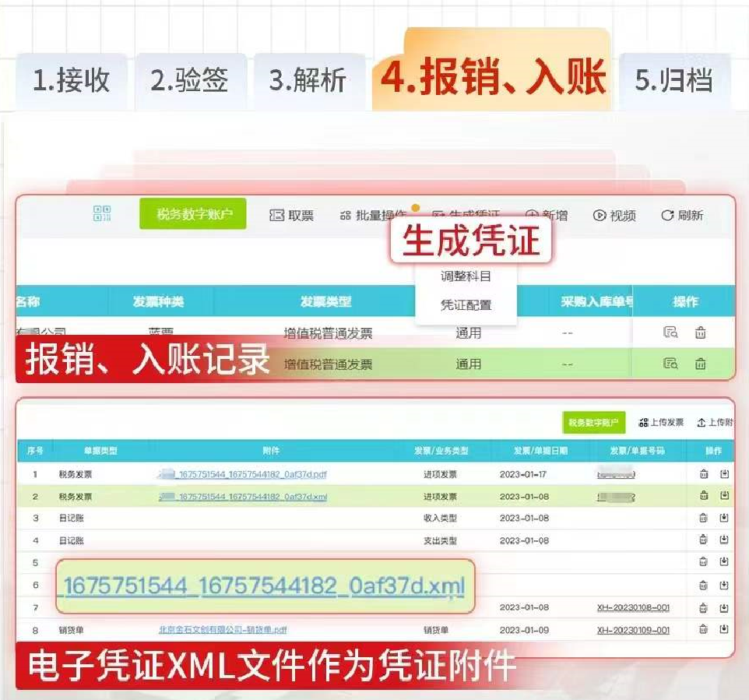The height and width of the screenshot is (700, 749).
Task: Click the QR code scan icon
Action: 102,214
